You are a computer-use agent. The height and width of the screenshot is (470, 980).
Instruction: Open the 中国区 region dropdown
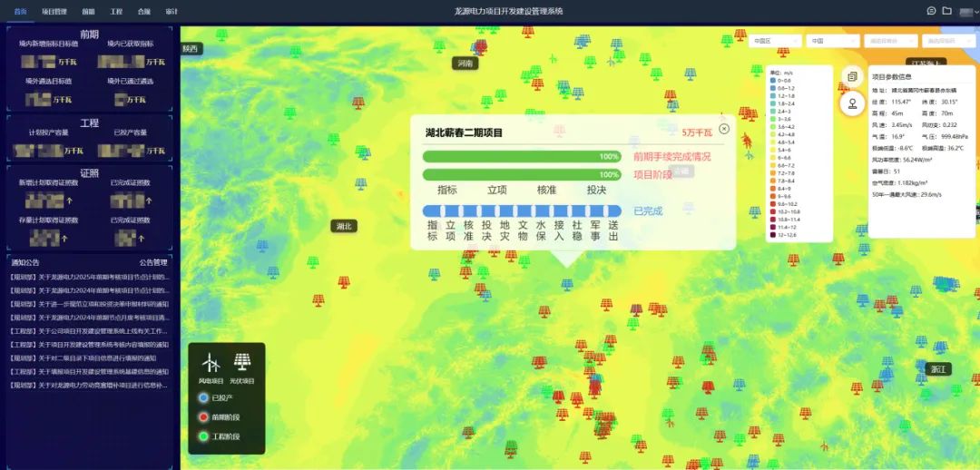[x=775, y=41]
